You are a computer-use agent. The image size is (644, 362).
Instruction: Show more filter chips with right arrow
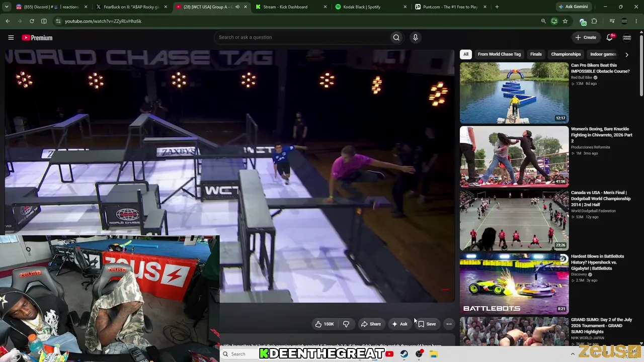(626, 54)
